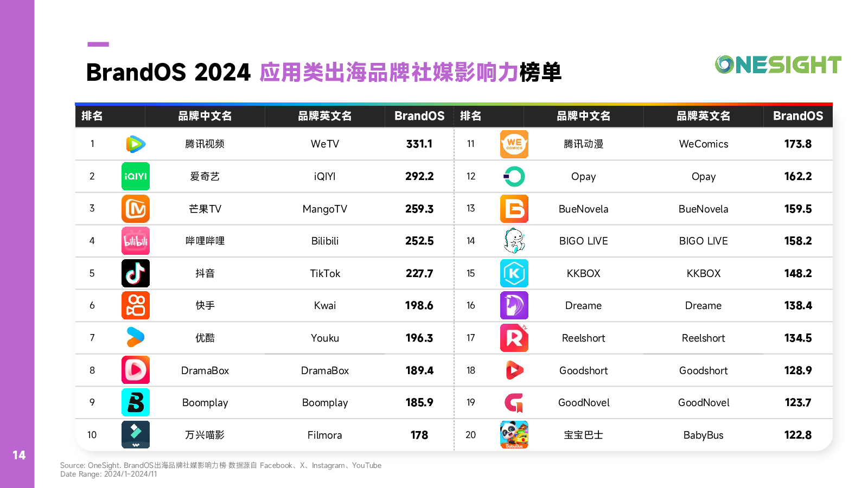Click the WeComics score 173.8
868x488 pixels.
click(x=798, y=144)
